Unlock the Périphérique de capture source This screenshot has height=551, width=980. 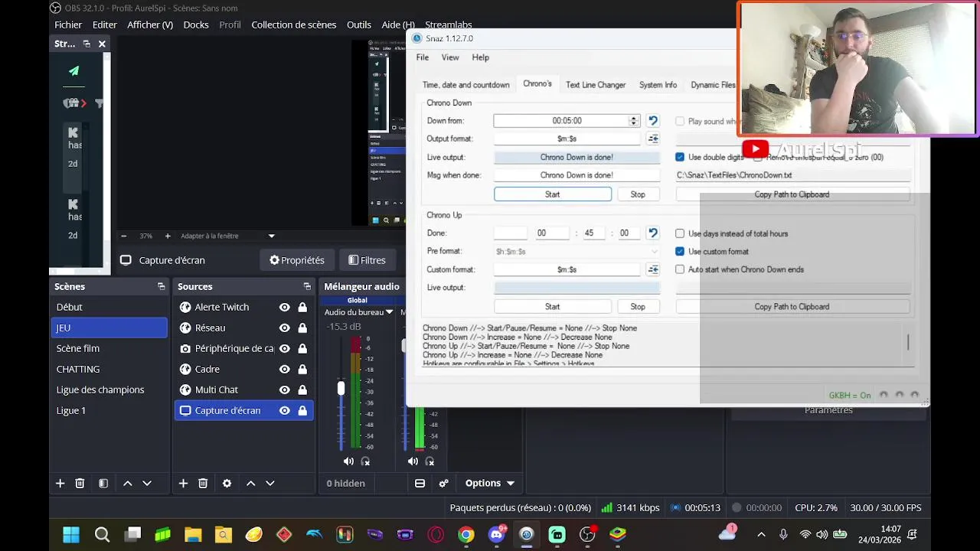302,348
